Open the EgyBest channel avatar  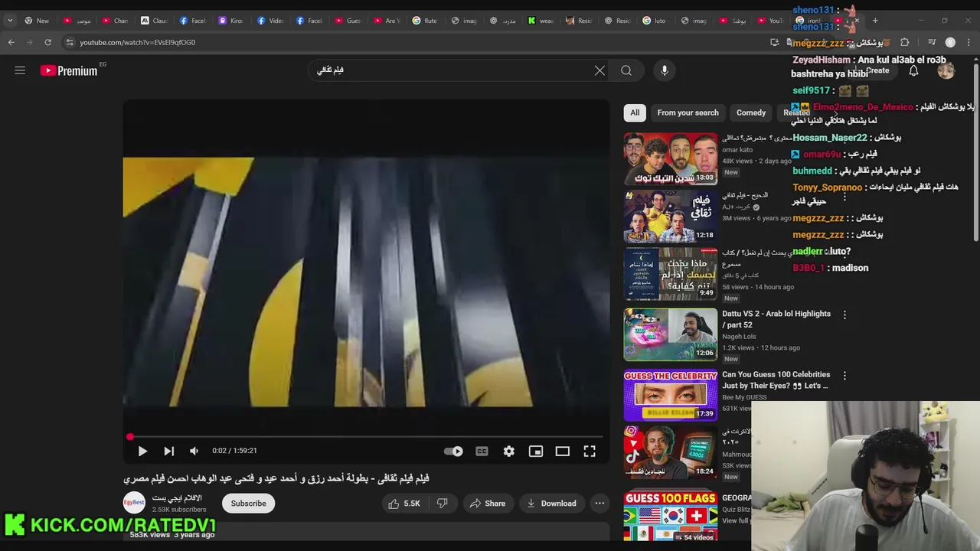tap(134, 503)
